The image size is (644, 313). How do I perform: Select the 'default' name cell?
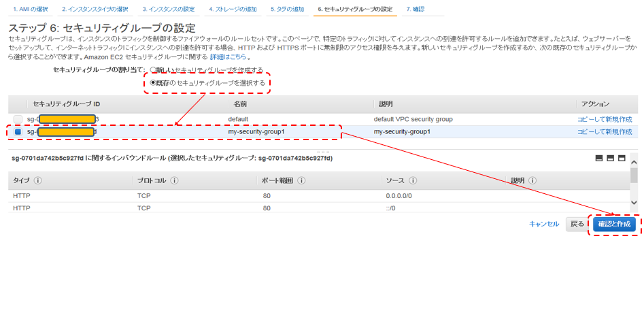pos(238,120)
